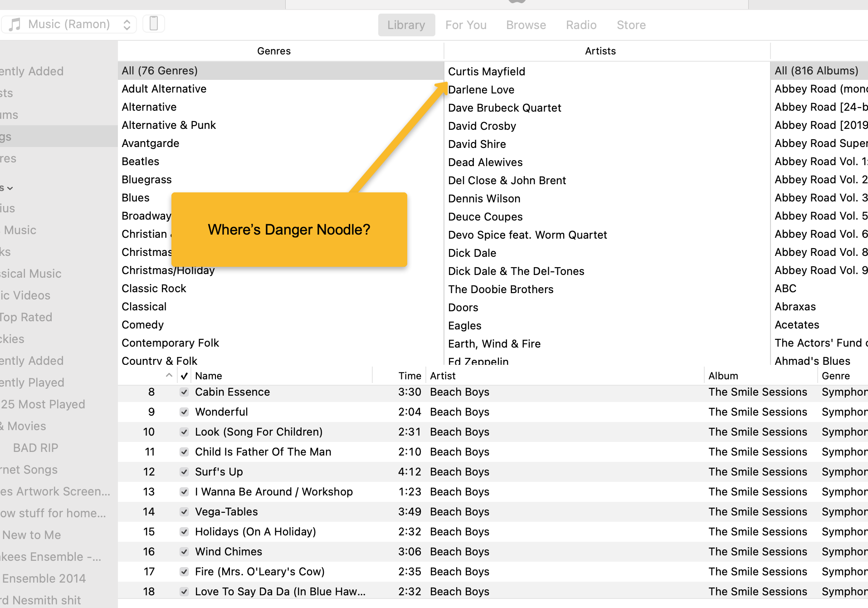Viewport: 868px width, 608px height.
Task: Select the Love To Say Da Da song row
Action: coord(493,591)
